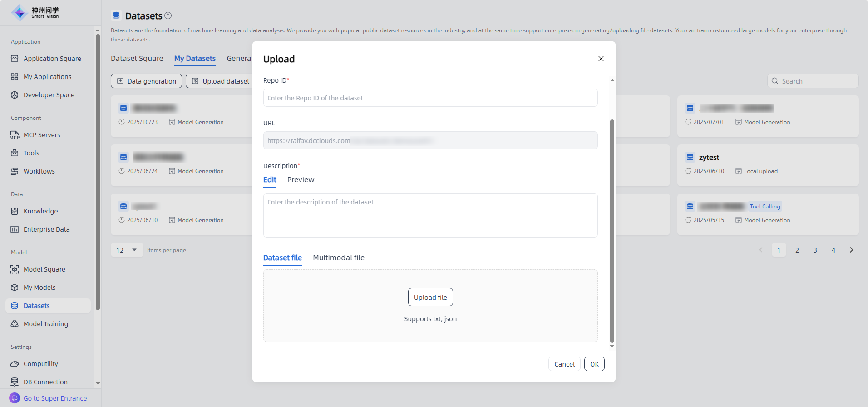This screenshot has height=407, width=868.
Task: Click the Model Training icon in sidebar
Action: click(x=15, y=324)
